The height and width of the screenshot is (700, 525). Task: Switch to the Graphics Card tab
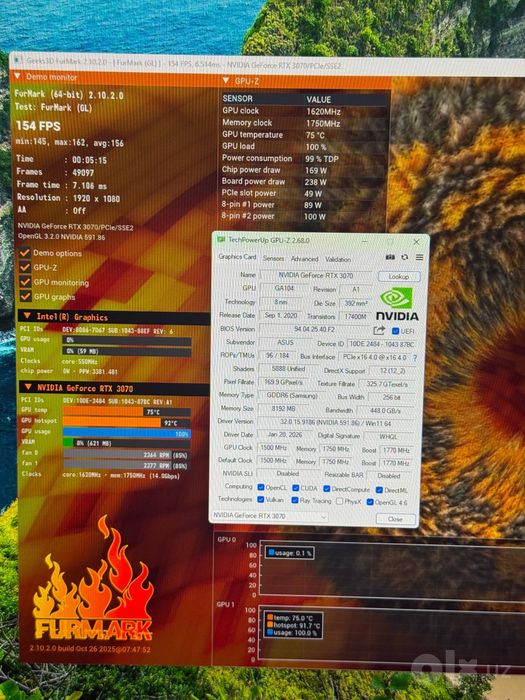click(237, 257)
